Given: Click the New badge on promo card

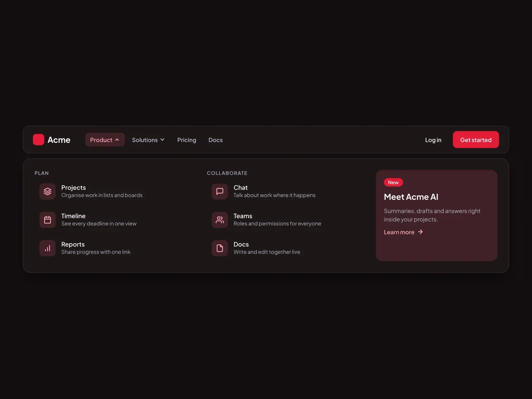Looking at the screenshot, I should point(393,182).
